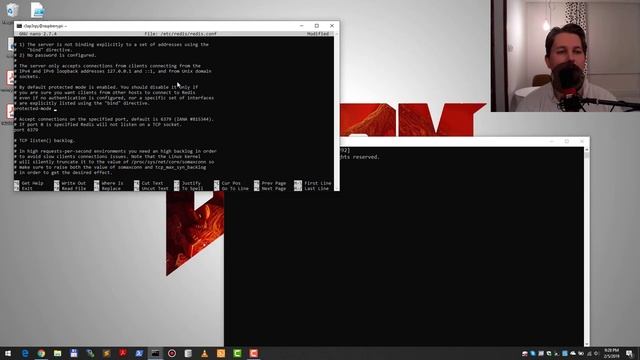Open the red Adobe Acrobat taskbar icon
The height and width of the screenshot is (360, 640).
(x=123, y=353)
